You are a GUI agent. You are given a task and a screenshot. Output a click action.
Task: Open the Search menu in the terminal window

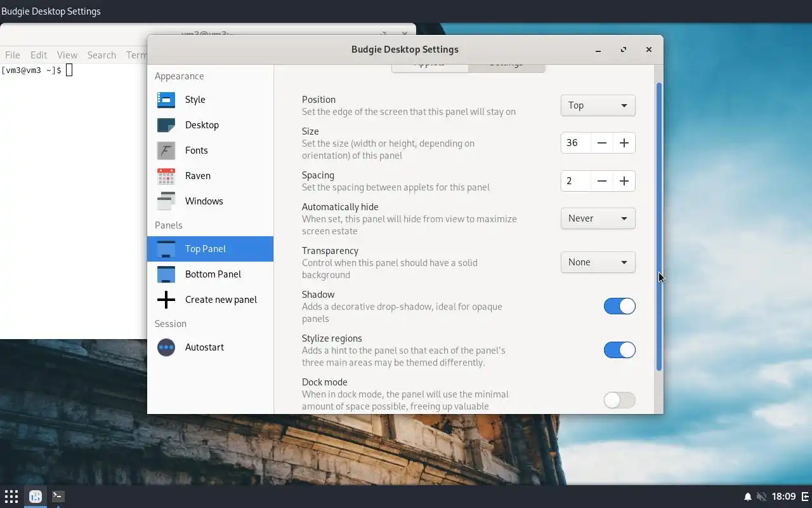[x=101, y=55]
